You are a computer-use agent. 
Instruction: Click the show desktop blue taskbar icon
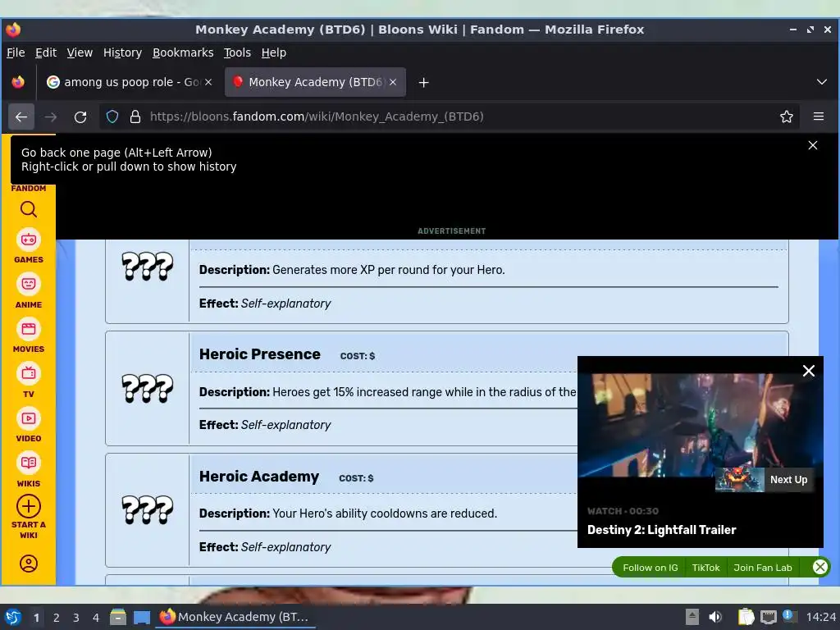(x=142, y=618)
